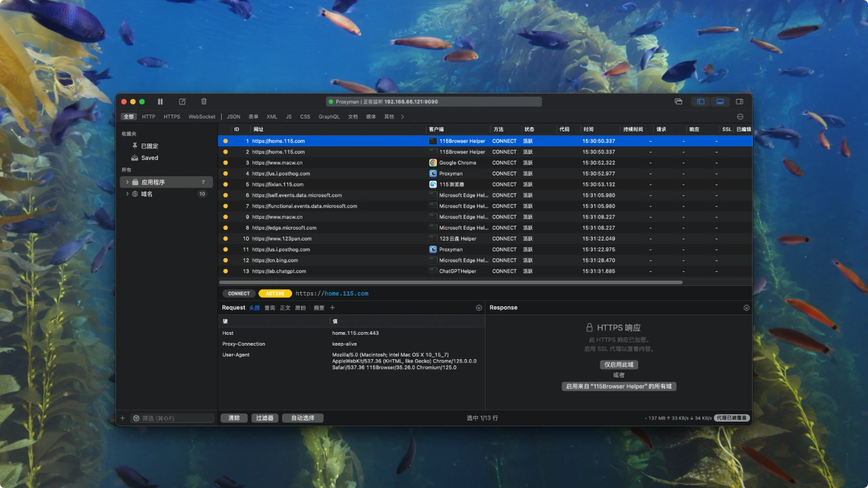
Task: Select row https://www.123pan.com
Action: click(485, 239)
